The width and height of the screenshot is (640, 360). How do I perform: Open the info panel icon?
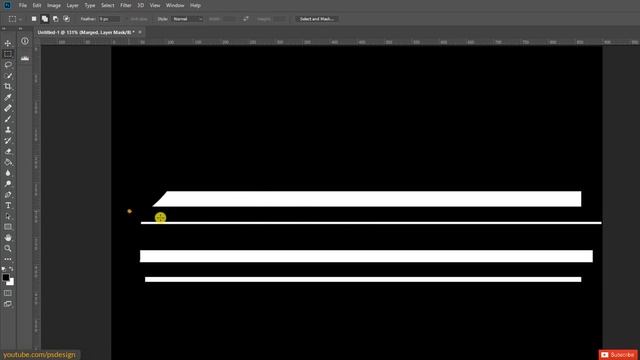(25, 41)
